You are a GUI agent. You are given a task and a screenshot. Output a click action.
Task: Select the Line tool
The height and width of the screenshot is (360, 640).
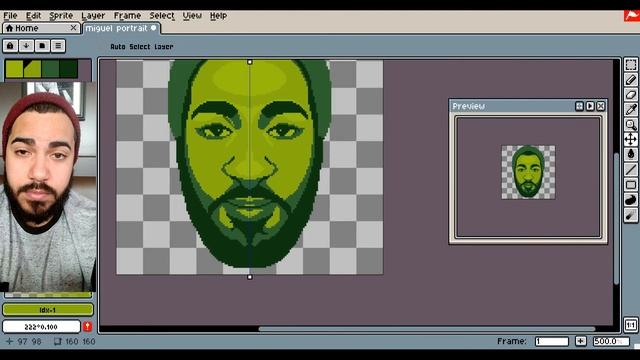click(631, 169)
